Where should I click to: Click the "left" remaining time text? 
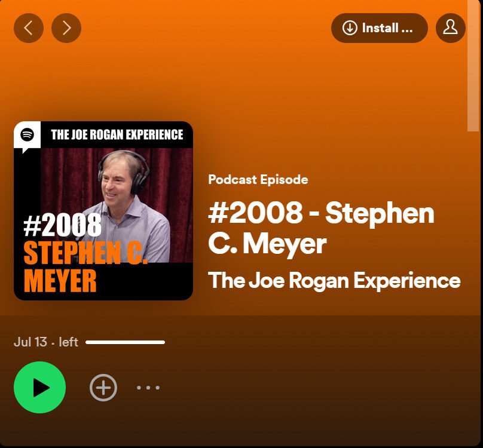pos(69,342)
